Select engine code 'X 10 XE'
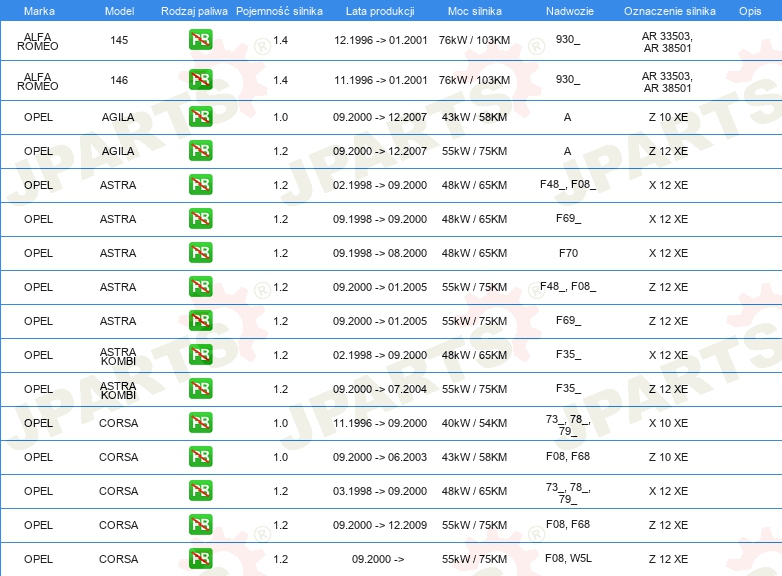This screenshot has width=782, height=576. (668, 423)
